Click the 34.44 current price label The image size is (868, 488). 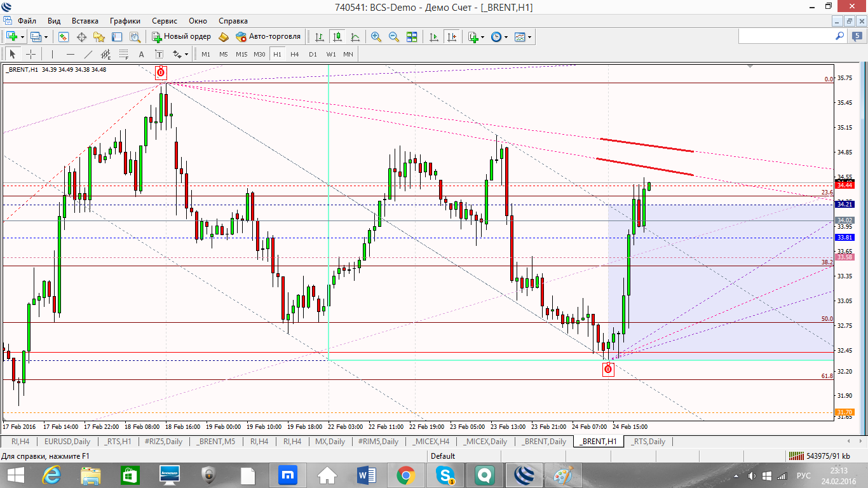coord(844,185)
